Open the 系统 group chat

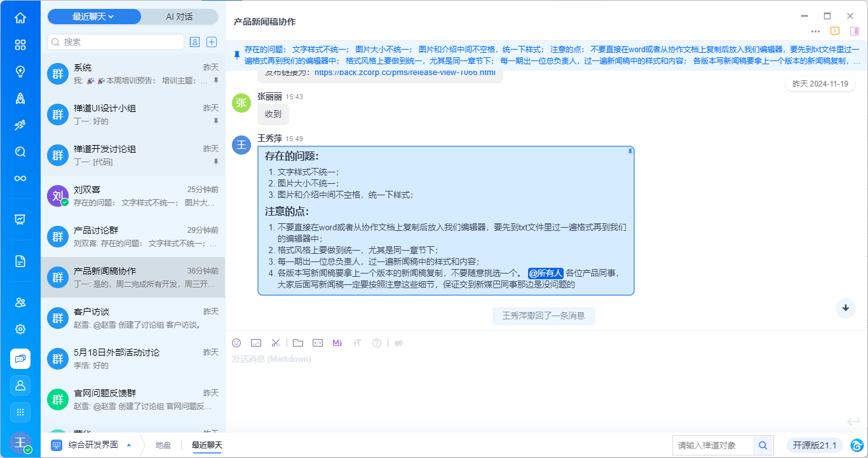133,74
